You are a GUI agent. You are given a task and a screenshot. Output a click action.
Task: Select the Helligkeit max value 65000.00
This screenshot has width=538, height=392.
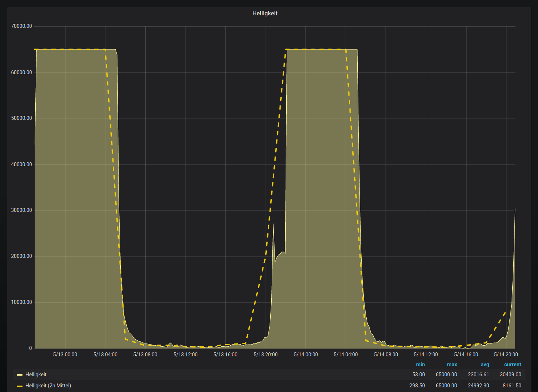point(446,375)
